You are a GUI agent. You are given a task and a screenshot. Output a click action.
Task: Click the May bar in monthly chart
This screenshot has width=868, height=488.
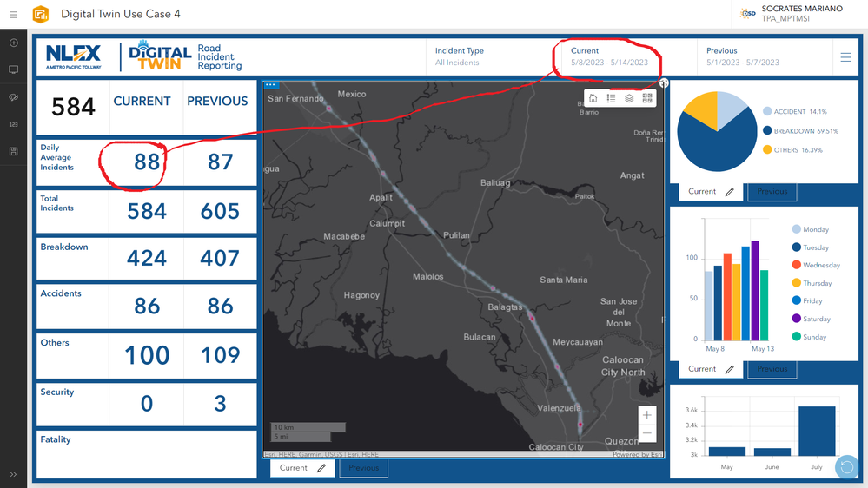pyautogui.click(x=727, y=452)
